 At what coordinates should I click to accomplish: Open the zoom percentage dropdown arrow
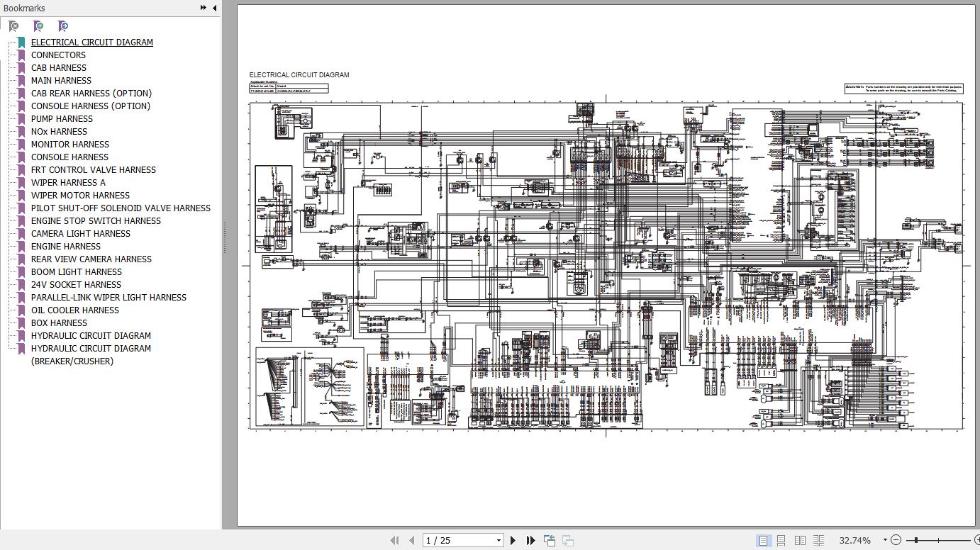(885, 540)
